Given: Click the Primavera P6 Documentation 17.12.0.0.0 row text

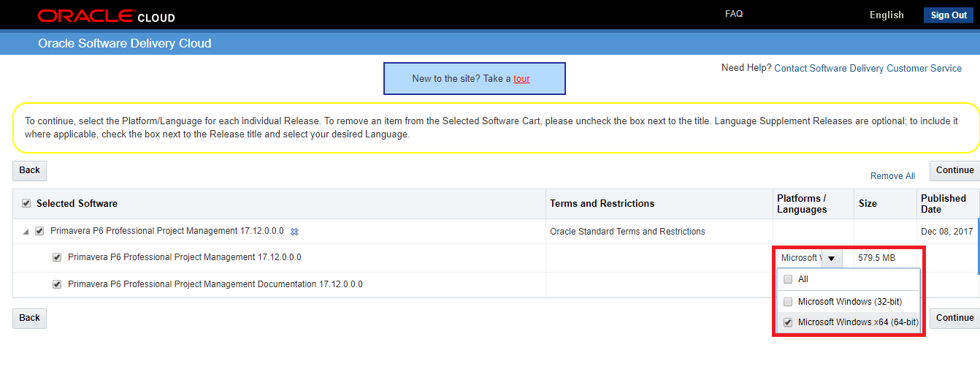Looking at the screenshot, I should [215, 284].
